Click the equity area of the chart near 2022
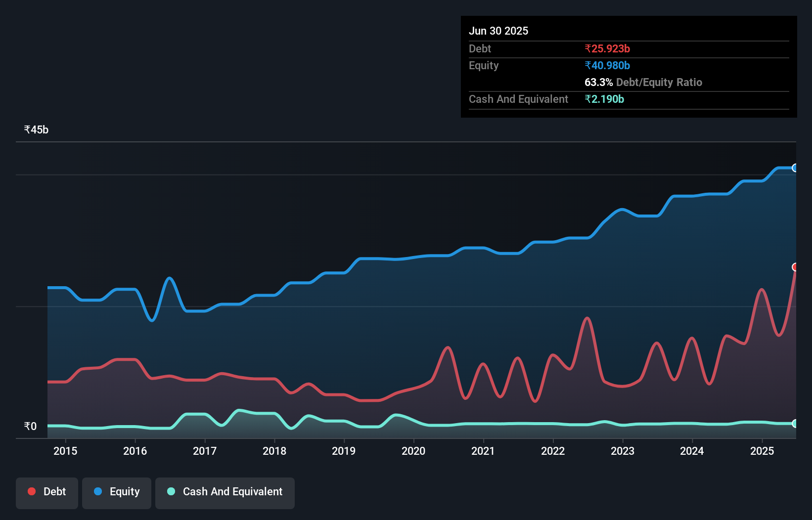812x520 pixels. 553,297
